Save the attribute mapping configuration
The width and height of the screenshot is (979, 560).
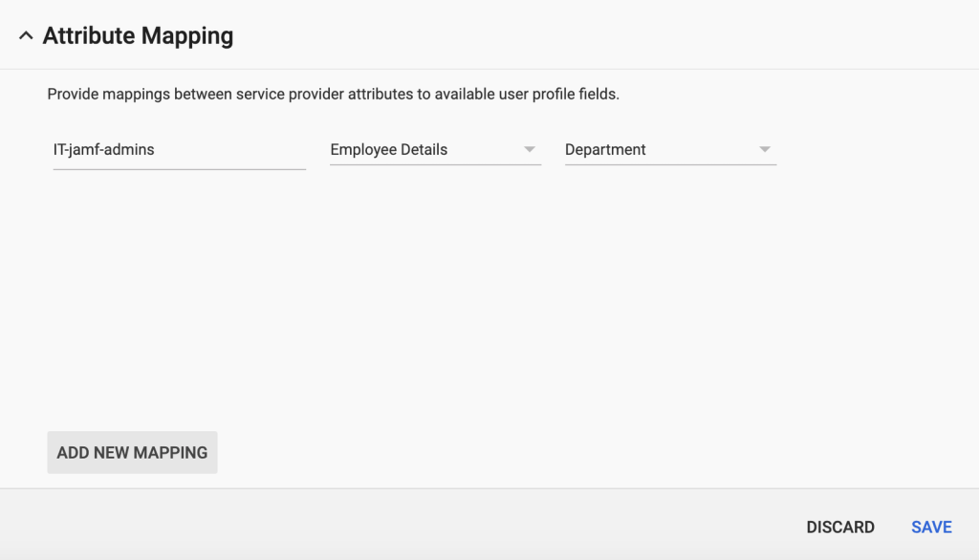click(930, 528)
